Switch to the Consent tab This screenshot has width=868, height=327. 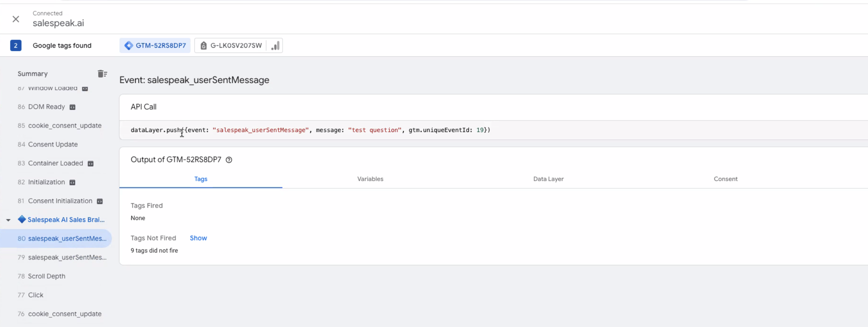tap(726, 179)
